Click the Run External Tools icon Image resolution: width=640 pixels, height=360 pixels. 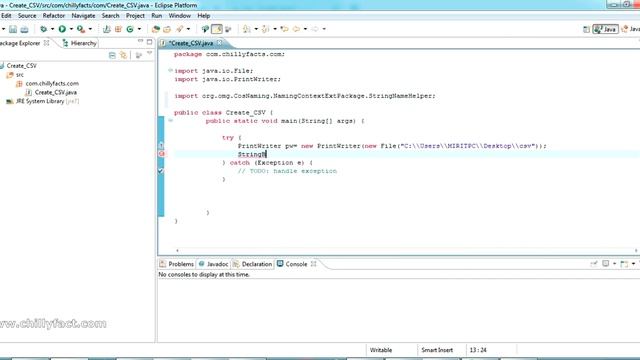[x=81, y=29]
